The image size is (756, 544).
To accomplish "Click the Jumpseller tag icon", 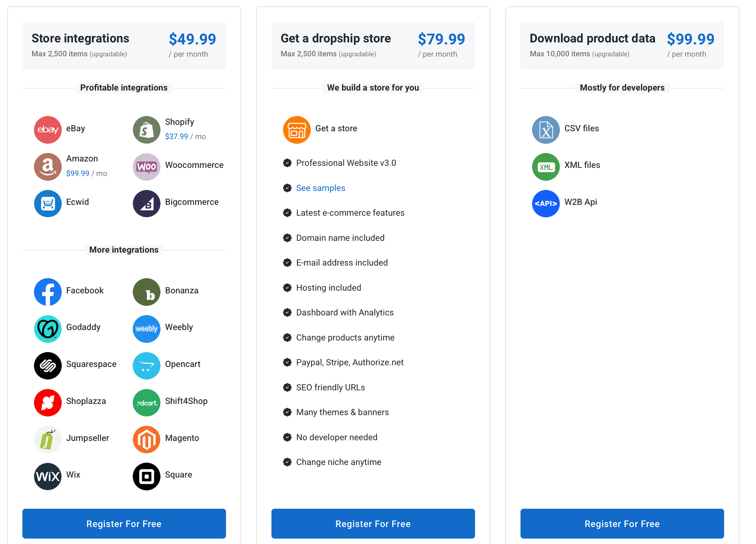I will pos(48,440).
